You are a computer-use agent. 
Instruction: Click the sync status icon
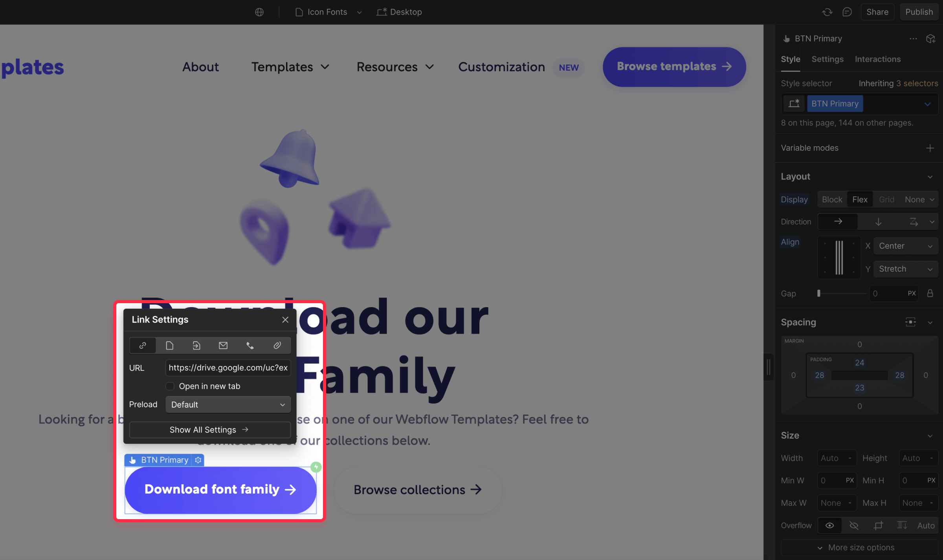[827, 12]
